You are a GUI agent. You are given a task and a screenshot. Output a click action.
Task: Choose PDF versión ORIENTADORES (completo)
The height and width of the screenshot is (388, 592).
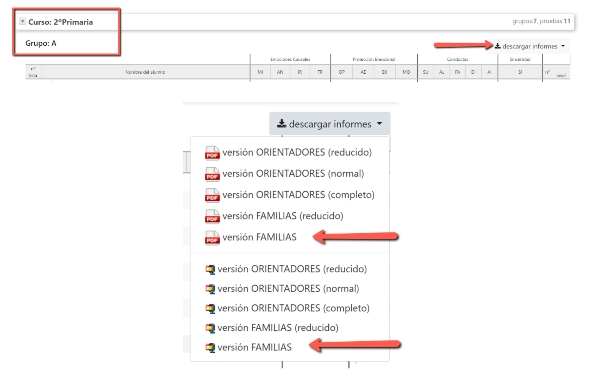[290, 195]
